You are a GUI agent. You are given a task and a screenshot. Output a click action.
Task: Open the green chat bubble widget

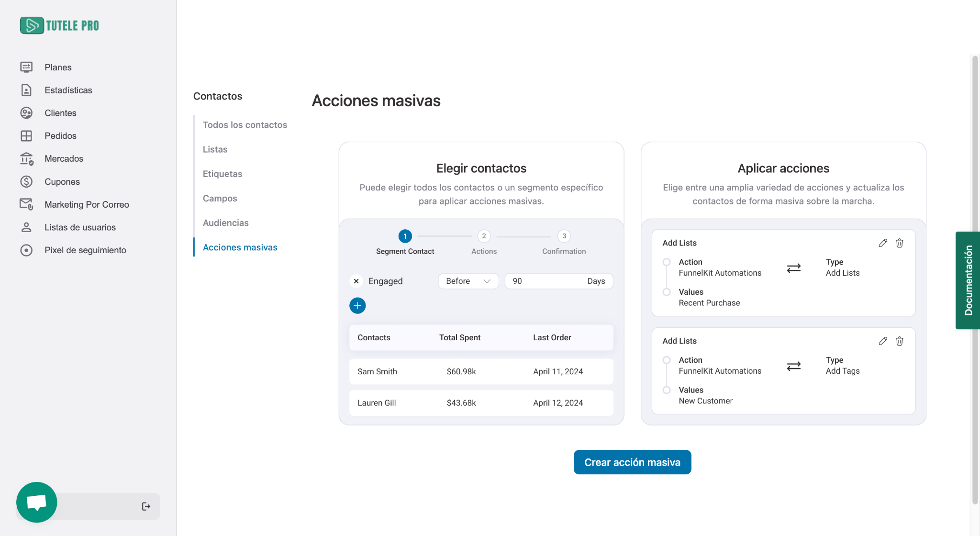tap(36, 502)
